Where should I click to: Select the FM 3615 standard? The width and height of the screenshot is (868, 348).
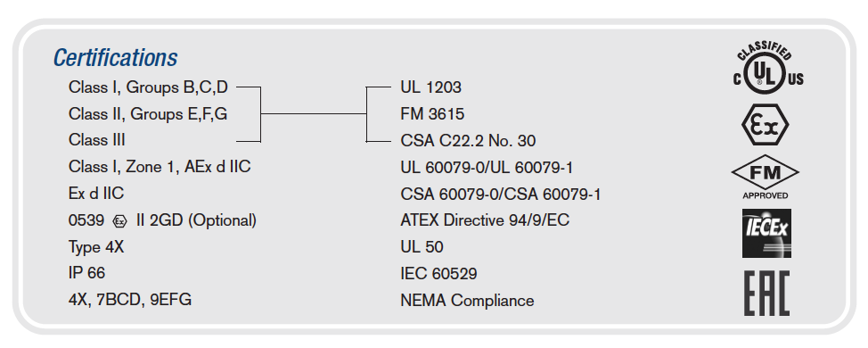point(432,114)
